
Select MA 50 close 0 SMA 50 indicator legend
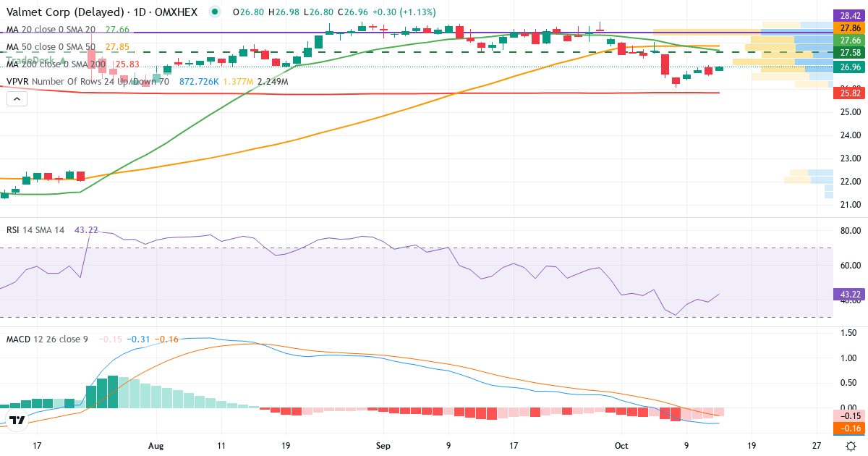click(x=51, y=46)
